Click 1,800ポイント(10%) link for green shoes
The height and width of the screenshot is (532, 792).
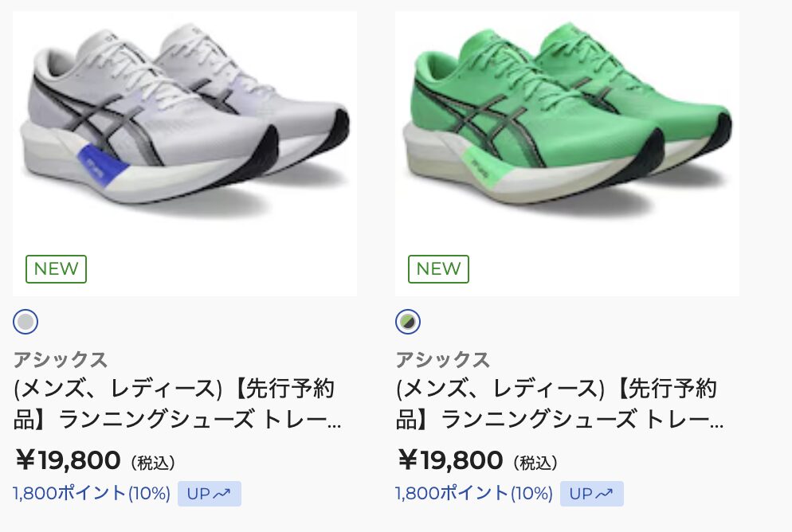click(474, 494)
